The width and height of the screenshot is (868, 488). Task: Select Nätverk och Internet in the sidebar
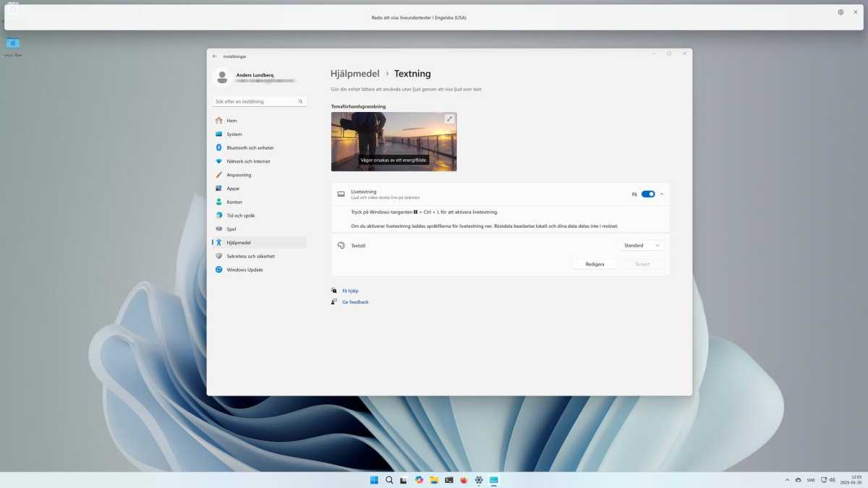click(x=248, y=161)
